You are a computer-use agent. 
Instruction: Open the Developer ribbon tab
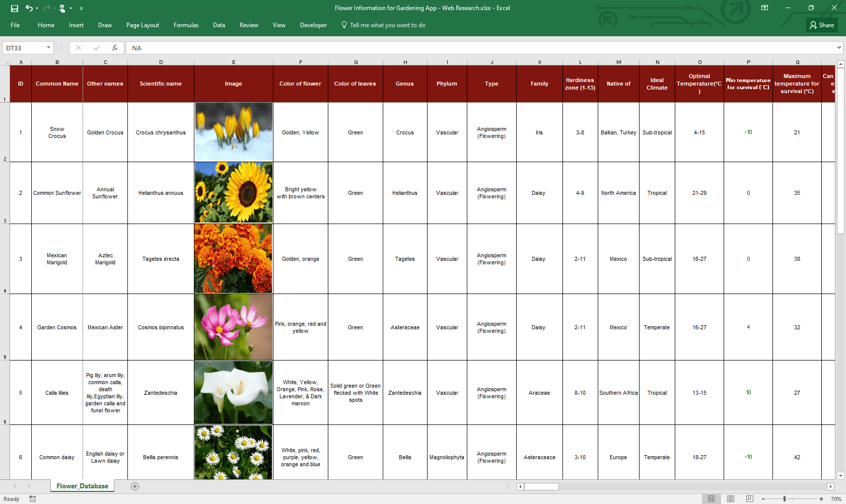click(x=313, y=25)
